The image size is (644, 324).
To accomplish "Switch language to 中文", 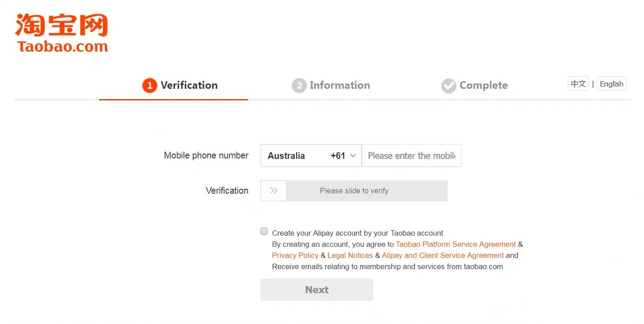I will [x=578, y=84].
